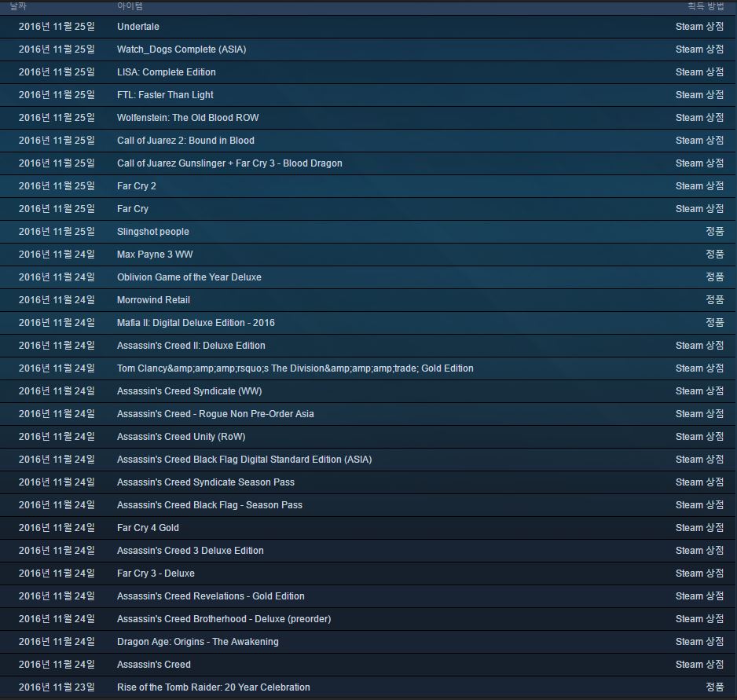
Task: Select Assassin's Creed Syndicate Season Pass
Action: [206, 482]
